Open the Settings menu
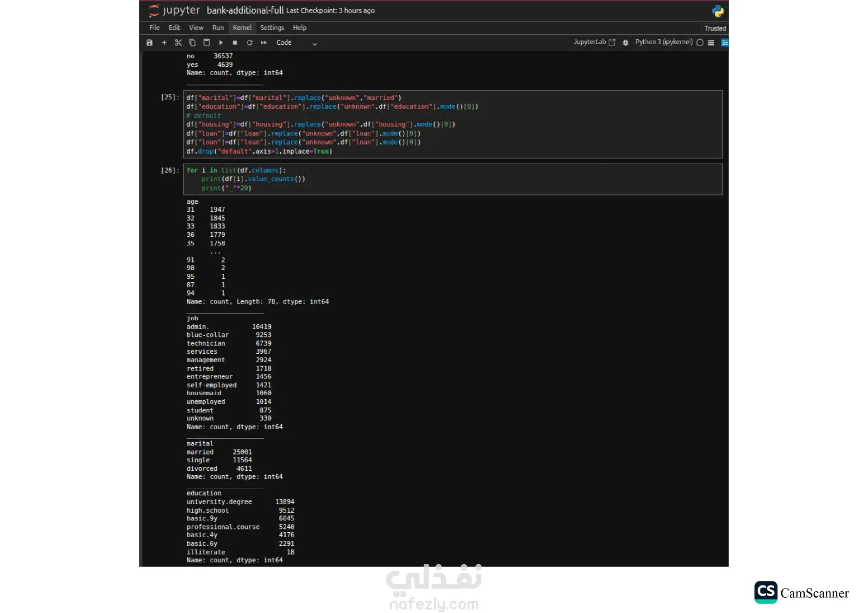Screen dimensions: 868x613 (272, 28)
